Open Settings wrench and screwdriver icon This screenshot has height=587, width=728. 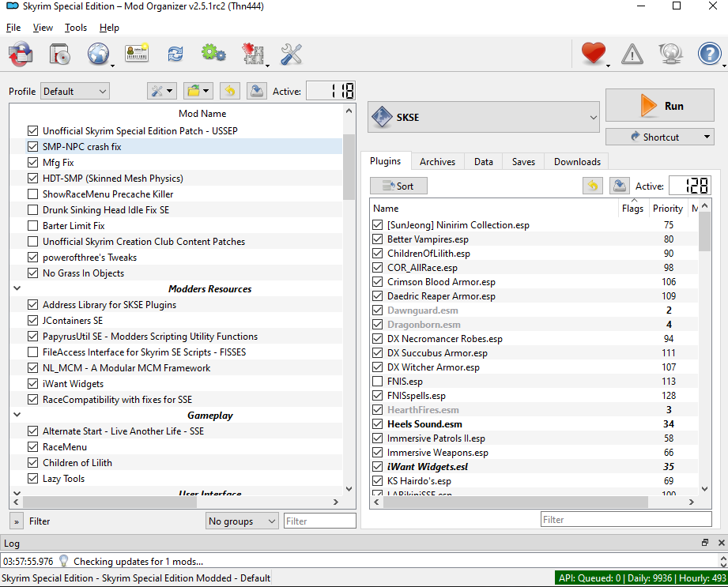tap(292, 54)
